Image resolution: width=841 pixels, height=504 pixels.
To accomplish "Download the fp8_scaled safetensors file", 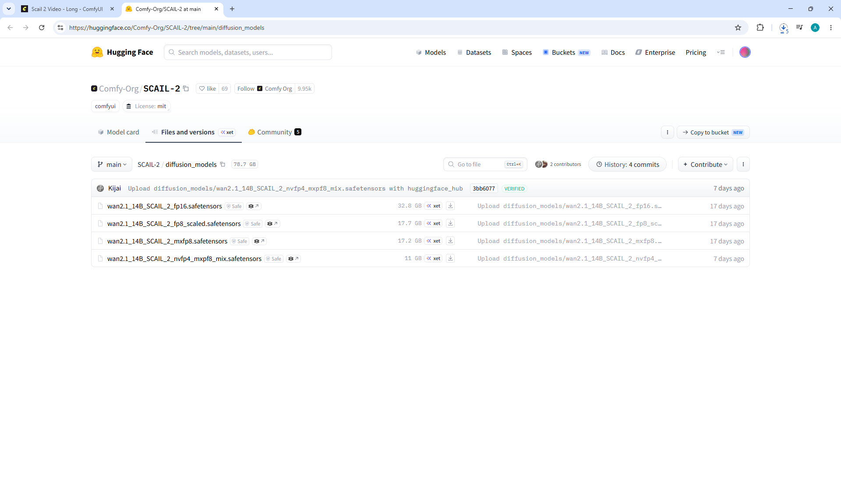I will click(x=450, y=223).
